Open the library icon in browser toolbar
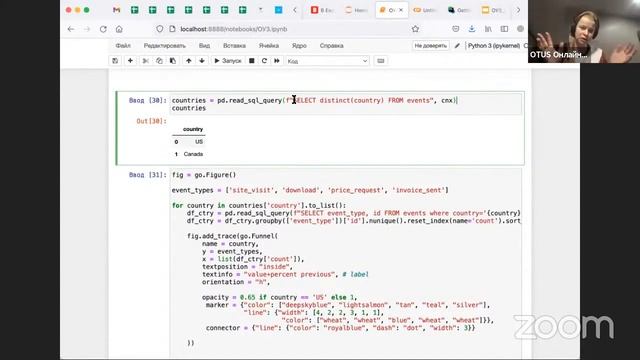Viewport: 640px width, 360px height. (x=488, y=29)
